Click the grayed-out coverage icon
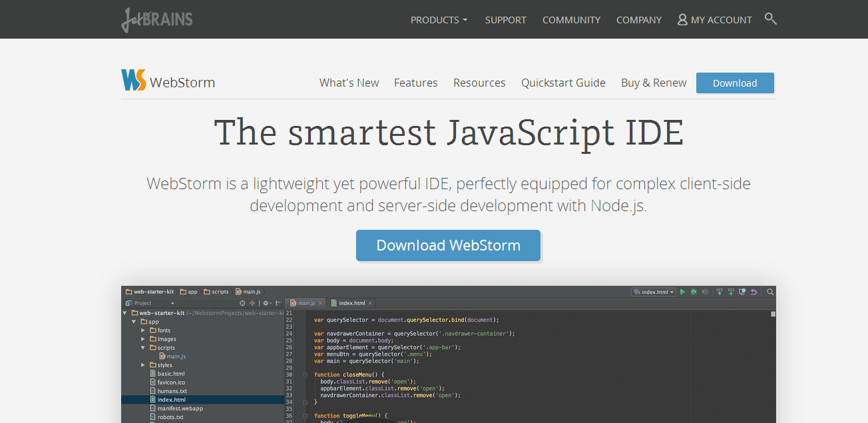 click(705, 292)
